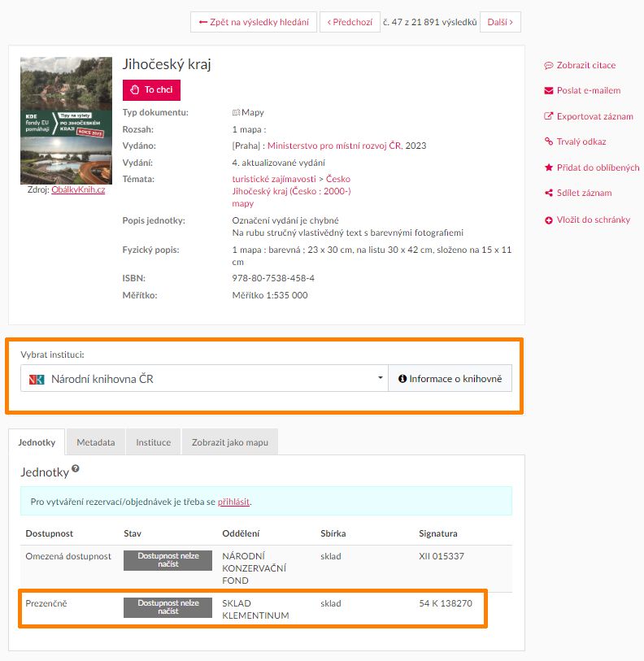
Task: Open the Česko topic link
Action: click(x=337, y=179)
